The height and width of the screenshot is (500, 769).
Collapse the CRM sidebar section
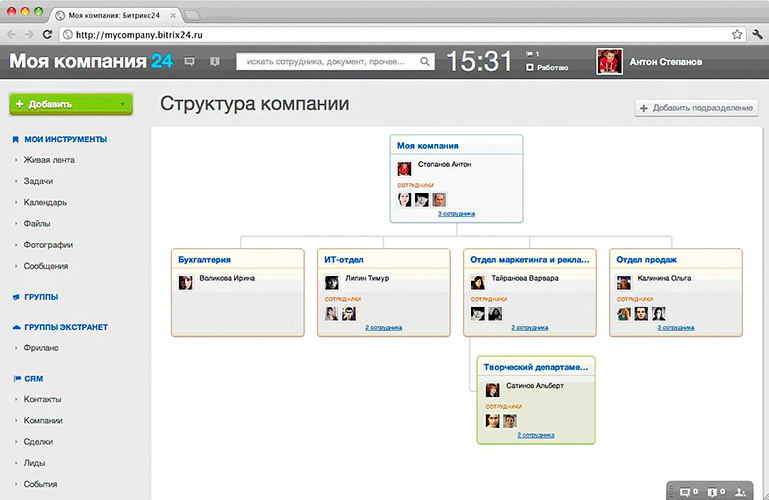pyautogui.click(x=34, y=379)
